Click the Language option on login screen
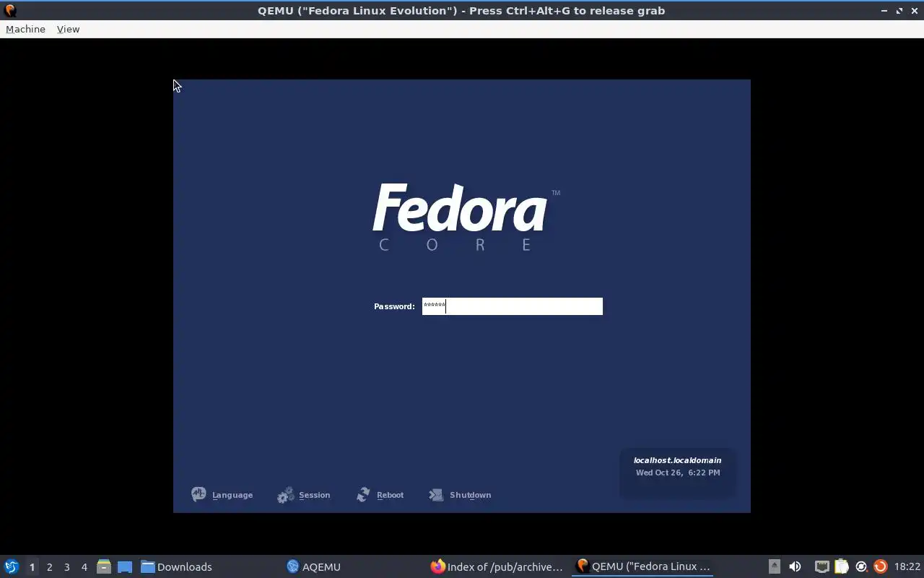The image size is (924, 578). [x=222, y=495]
